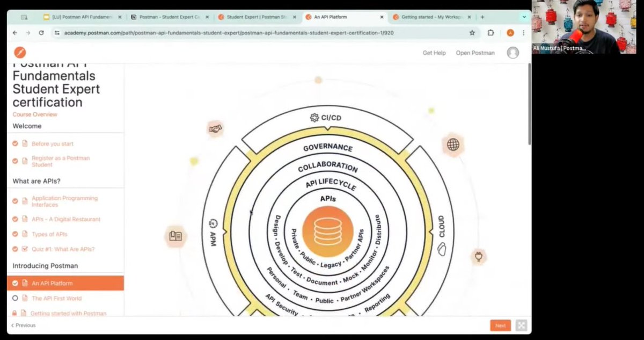
Task: Open the 'Types of APIs' lesson
Action: (49, 234)
